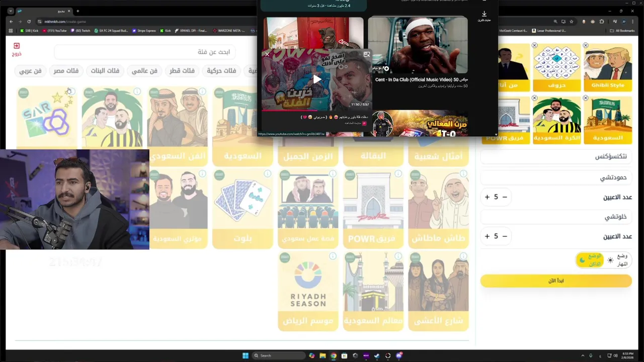Click the category search field ابحث عن فئة

[x=145, y=52]
